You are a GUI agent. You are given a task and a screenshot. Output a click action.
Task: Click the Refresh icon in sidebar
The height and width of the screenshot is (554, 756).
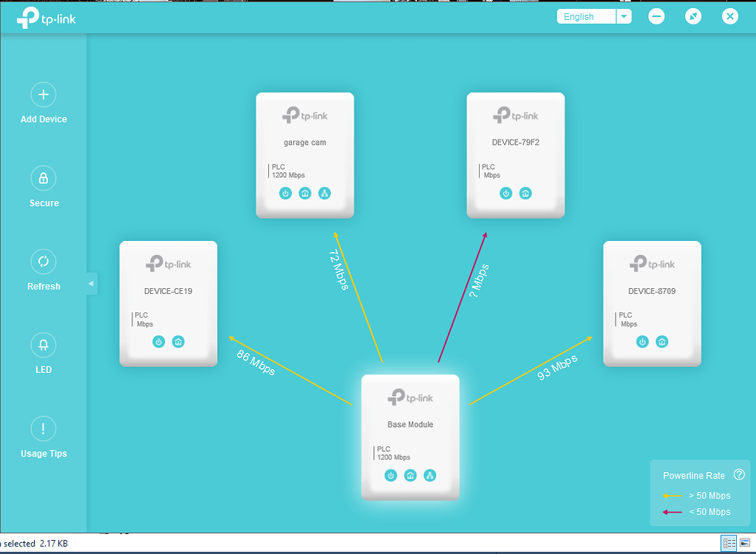[44, 261]
